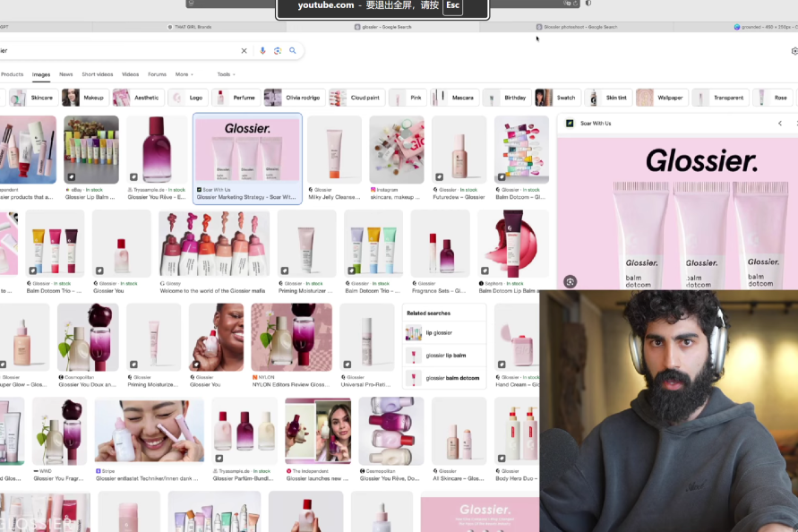Open the News results tab
The width and height of the screenshot is (798, 532).
tap(65, 74)
